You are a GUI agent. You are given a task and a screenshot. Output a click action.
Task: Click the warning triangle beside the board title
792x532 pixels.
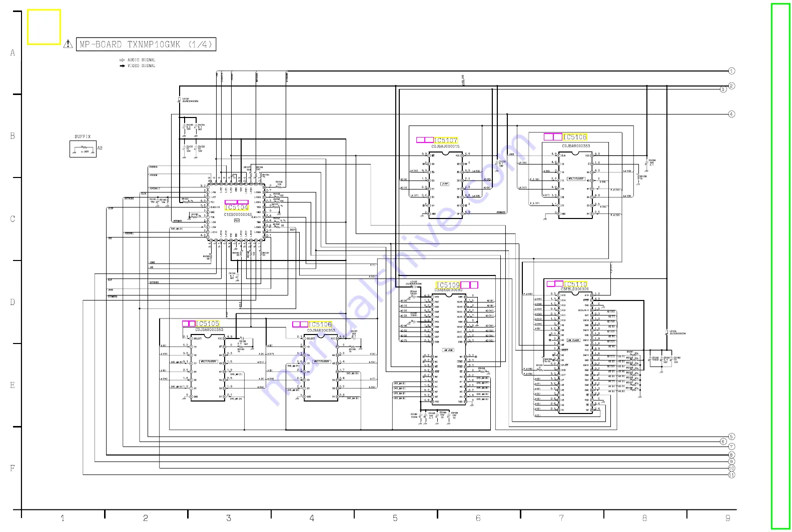point(69,44)
